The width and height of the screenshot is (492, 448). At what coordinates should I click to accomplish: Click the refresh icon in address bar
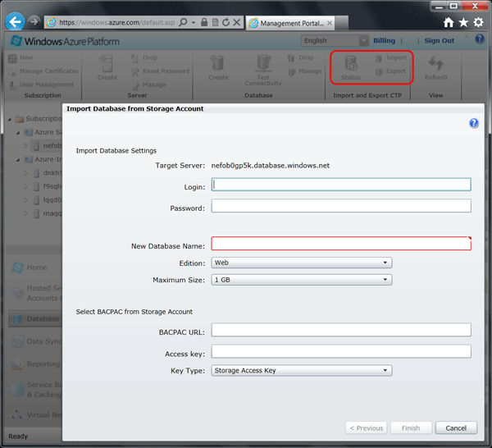[225, 22]
